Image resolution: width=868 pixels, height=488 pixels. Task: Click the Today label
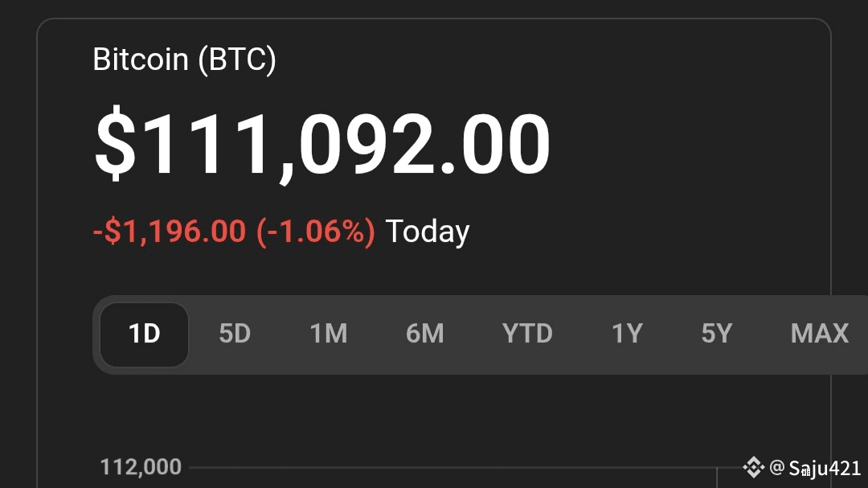point(428,232)
